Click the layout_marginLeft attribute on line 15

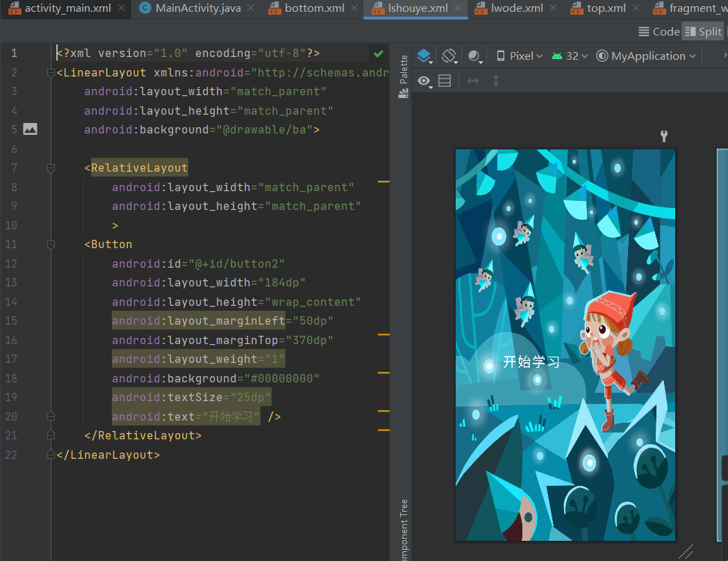coord(199,320)
